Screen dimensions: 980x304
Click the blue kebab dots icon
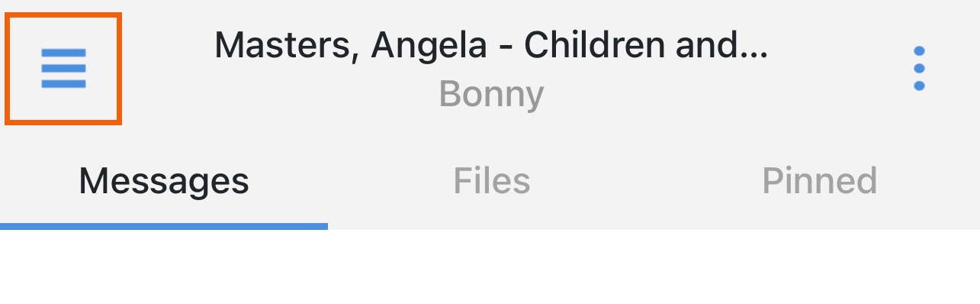pyautogui.click(x=919, y=69)
